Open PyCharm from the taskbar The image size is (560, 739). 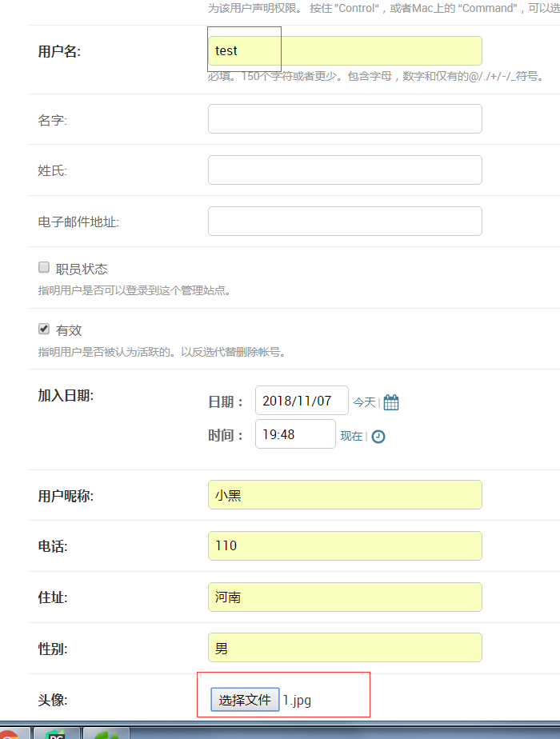pos(56,733)
